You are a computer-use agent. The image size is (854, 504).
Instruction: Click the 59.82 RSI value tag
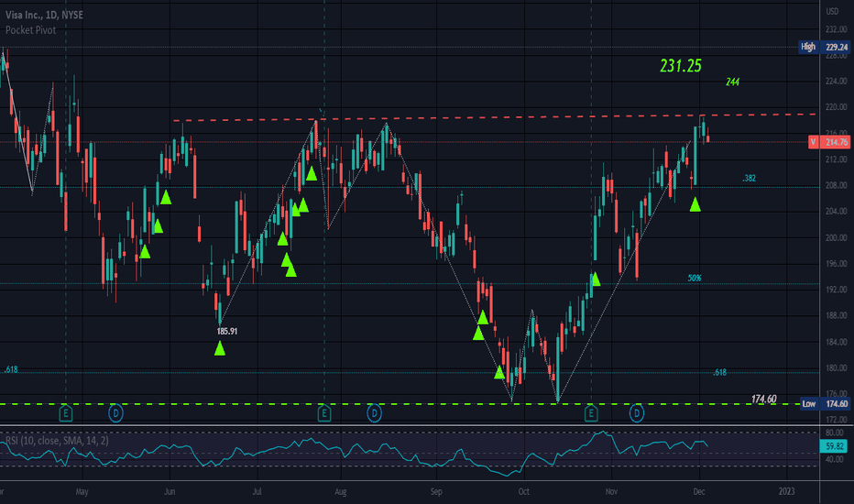(x=834, y=446)
